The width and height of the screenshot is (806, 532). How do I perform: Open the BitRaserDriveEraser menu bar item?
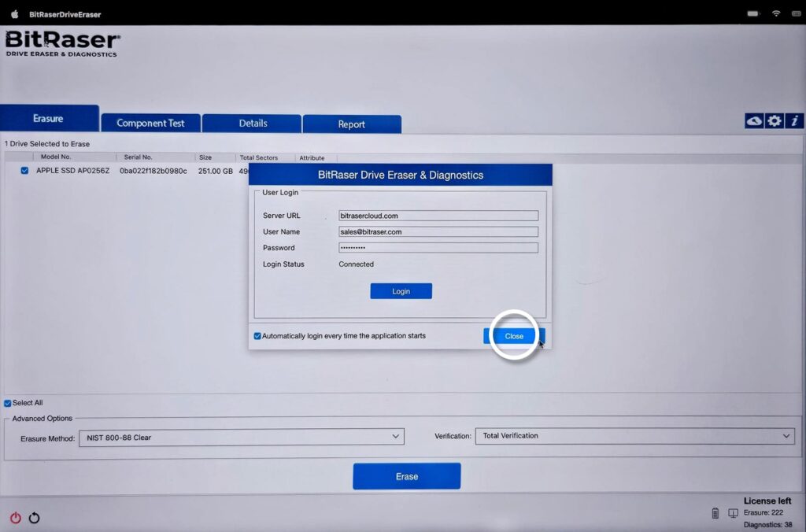[x=65, y=14]
